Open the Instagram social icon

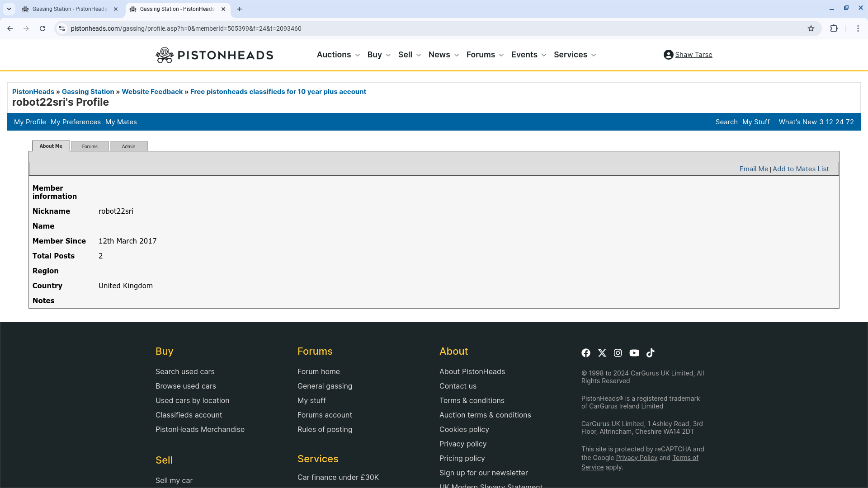click(618, 353)
